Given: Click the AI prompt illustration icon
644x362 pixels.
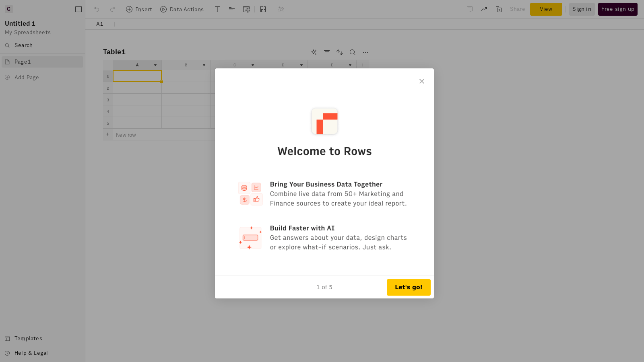Looking at the screenshot, I should click(x=250, y=238).
